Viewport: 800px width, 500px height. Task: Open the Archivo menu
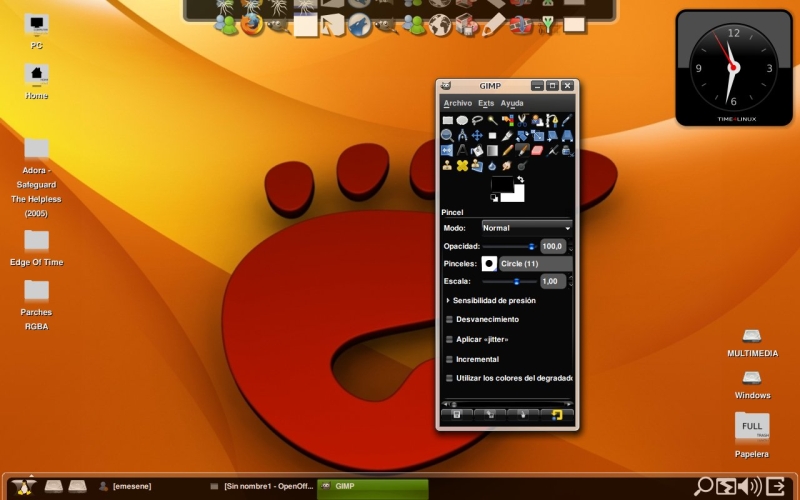click(458, 103)
